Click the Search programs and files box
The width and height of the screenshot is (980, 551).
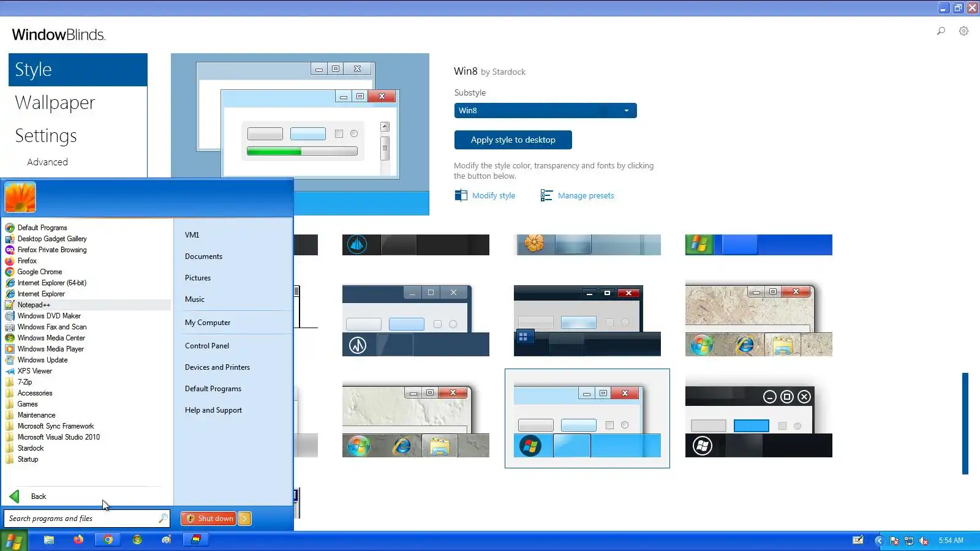[86, 519]
